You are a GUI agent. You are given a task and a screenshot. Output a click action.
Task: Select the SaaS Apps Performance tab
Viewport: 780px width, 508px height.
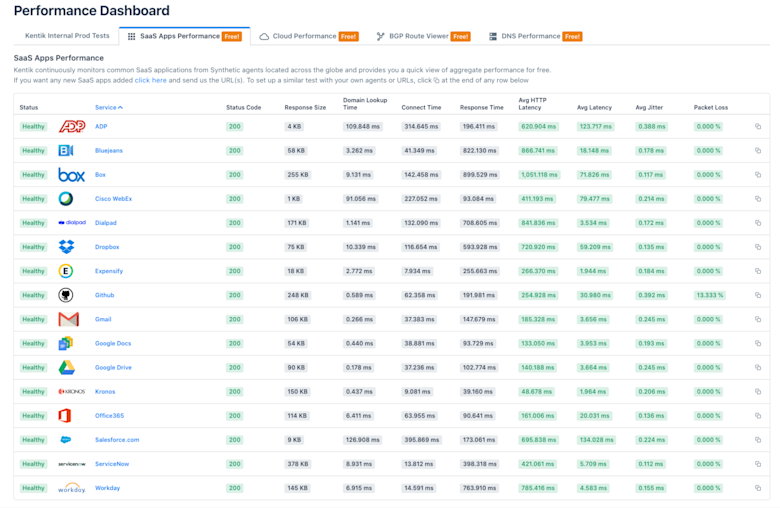185,36
